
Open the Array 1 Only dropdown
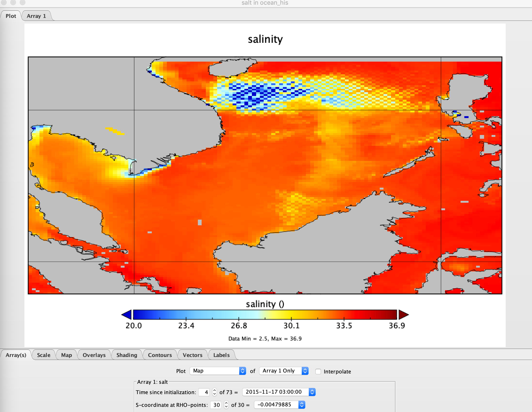click(x=284, y=371)
